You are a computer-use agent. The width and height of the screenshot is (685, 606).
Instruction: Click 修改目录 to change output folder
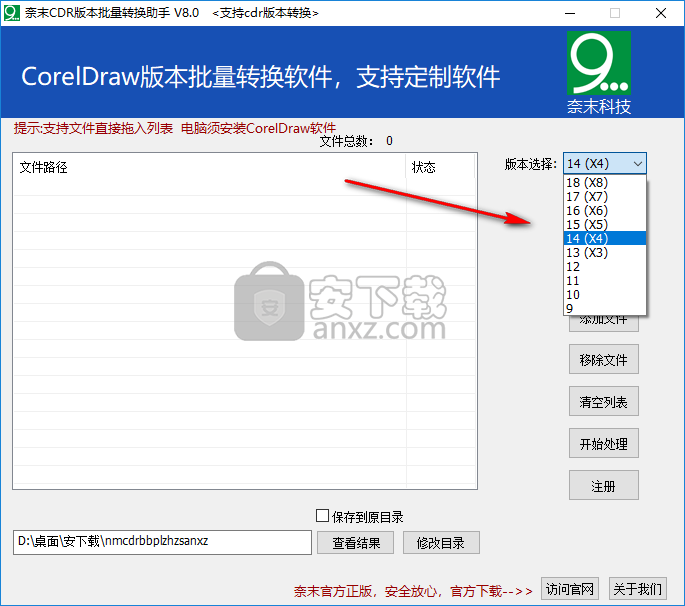(x=441, y=542)
